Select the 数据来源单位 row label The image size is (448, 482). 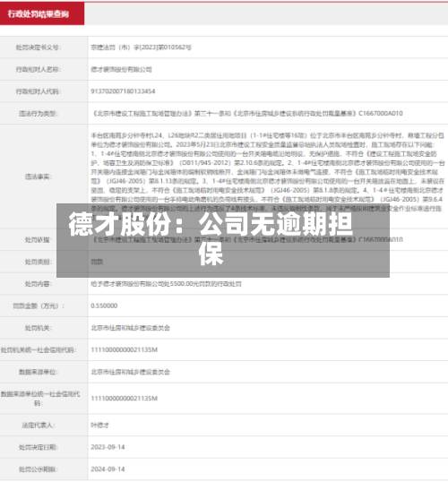(38, 372)
